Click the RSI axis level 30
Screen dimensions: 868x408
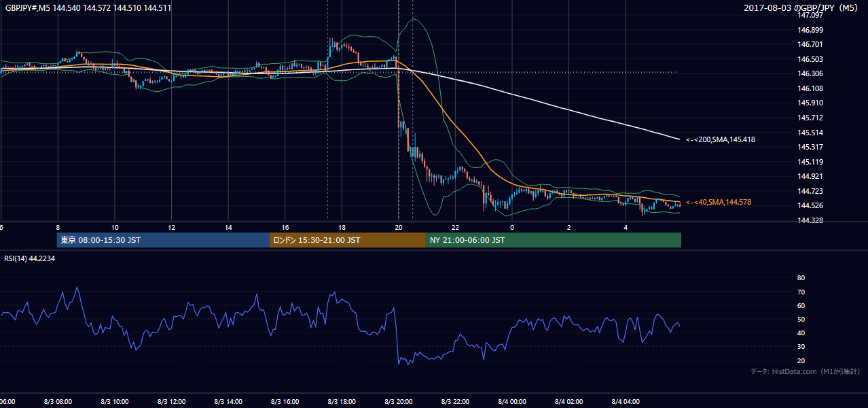(801, 347)
